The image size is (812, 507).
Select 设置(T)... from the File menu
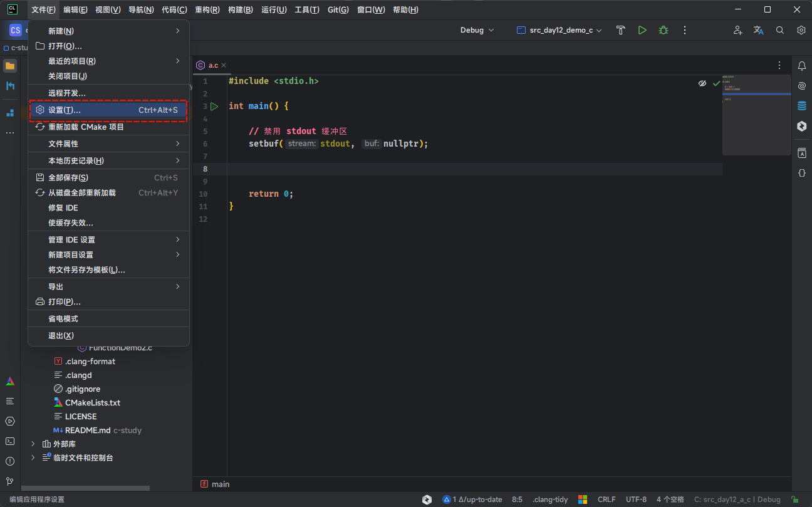point(65,110)
